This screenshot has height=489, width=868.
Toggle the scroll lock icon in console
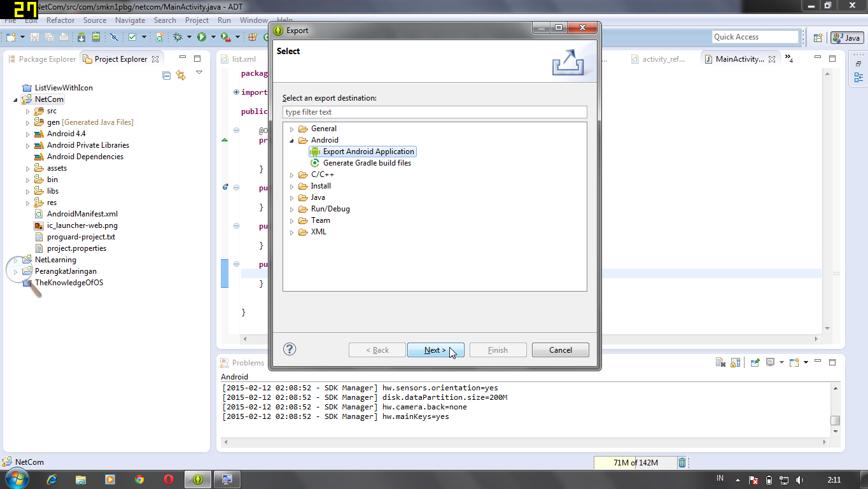tap(735, 362)
